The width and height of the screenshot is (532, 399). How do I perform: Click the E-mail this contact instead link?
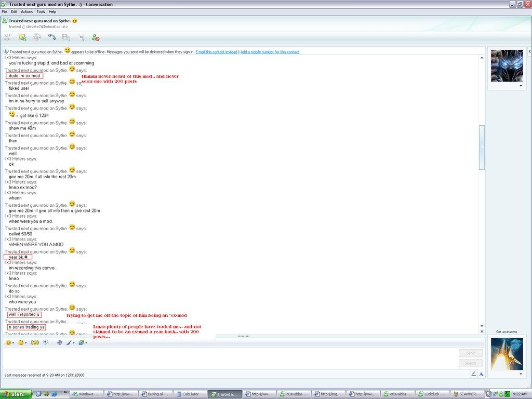tap(217, 52)
